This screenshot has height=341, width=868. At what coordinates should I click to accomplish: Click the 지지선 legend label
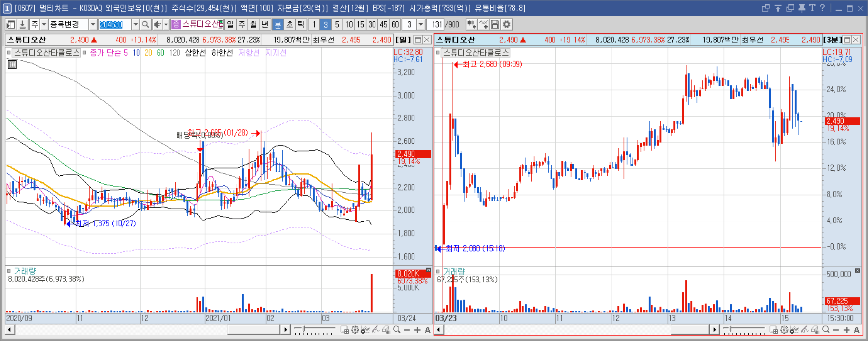276,53
